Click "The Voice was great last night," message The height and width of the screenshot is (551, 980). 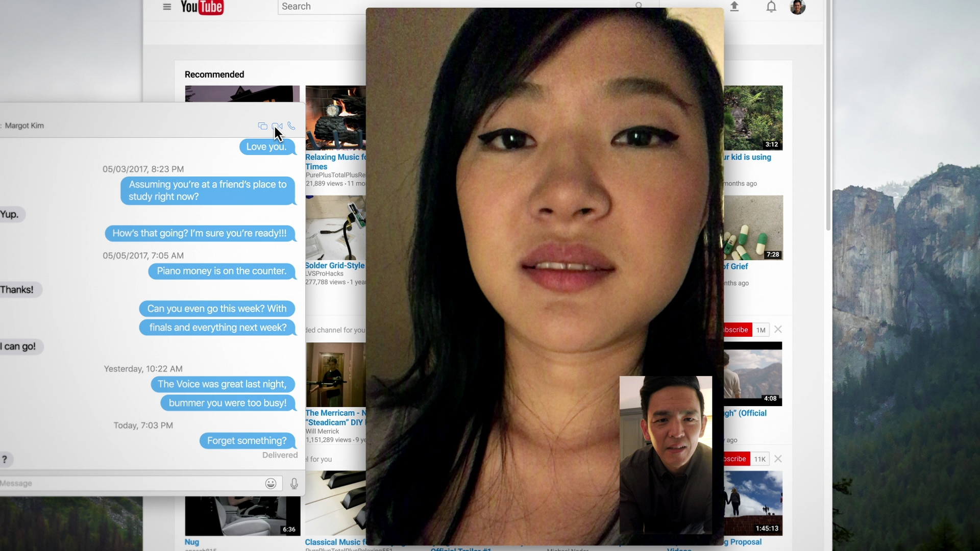223,384
